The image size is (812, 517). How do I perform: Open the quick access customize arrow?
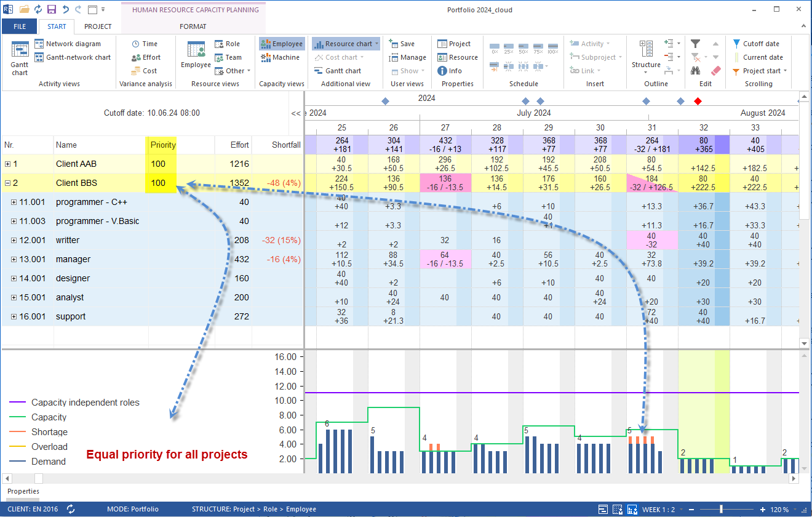tap(103, 10)
